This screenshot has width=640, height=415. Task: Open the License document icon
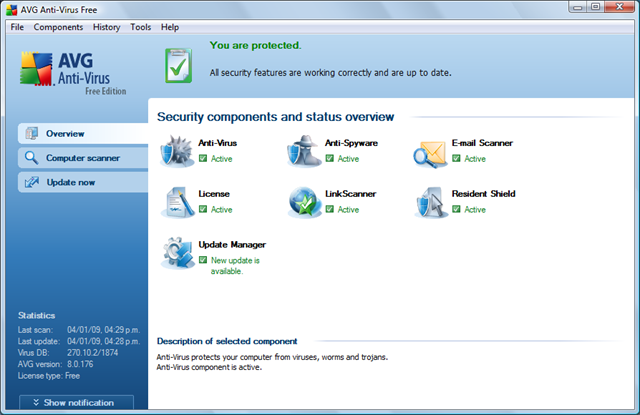coord(178,202)
